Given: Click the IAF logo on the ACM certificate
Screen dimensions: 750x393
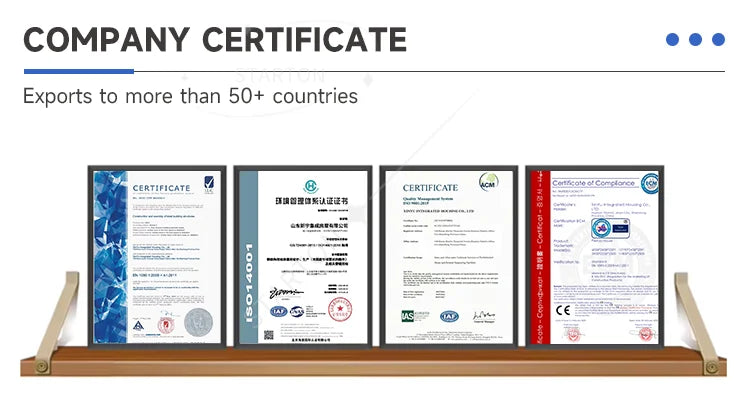Looking at the screenshot, I should [449, 316].
